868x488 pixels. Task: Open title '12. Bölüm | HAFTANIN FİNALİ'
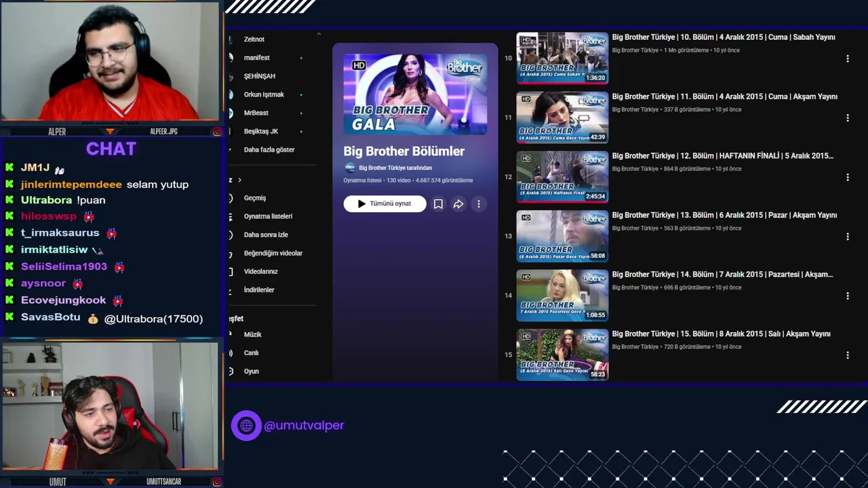[723, 156]
